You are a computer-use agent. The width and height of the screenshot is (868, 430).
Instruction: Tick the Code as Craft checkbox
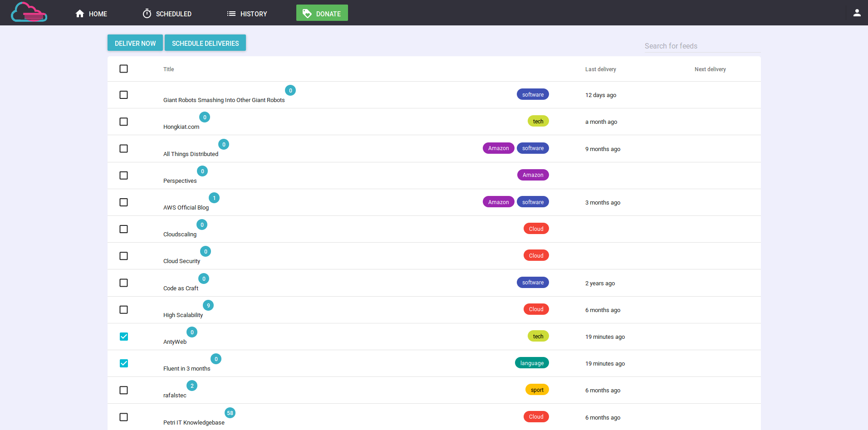(123, 283)
